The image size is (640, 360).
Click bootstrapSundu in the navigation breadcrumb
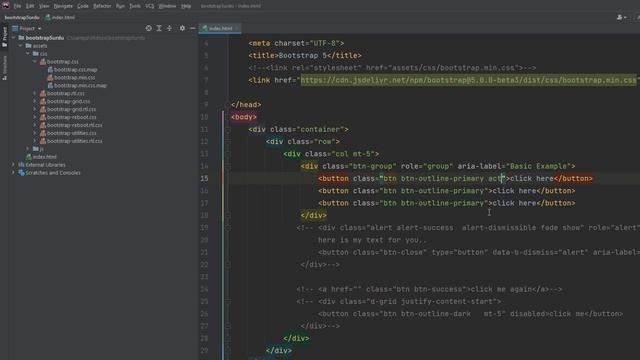point(22,18)
